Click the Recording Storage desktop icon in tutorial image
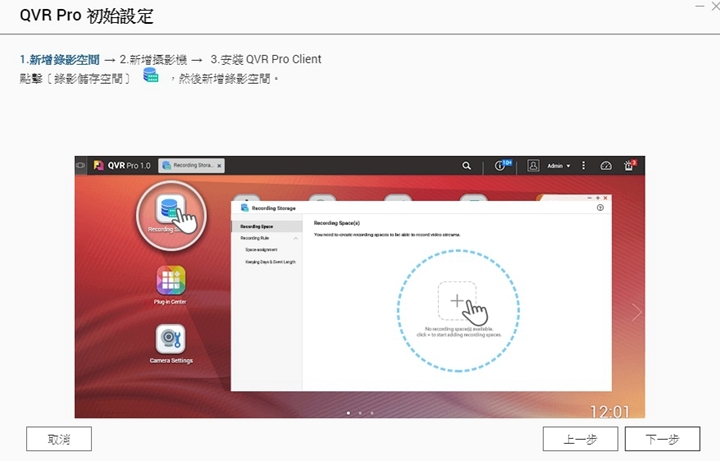720x461 pixels. [x=171, y=215]
